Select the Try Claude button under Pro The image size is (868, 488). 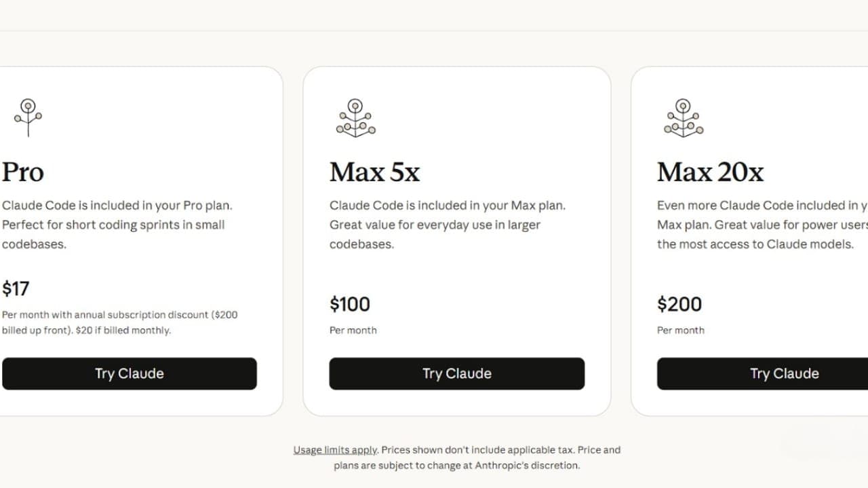coord(130,373)
